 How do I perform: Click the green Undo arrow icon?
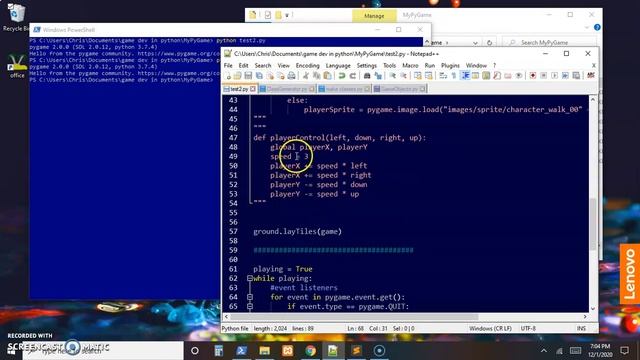coord(342,76)
